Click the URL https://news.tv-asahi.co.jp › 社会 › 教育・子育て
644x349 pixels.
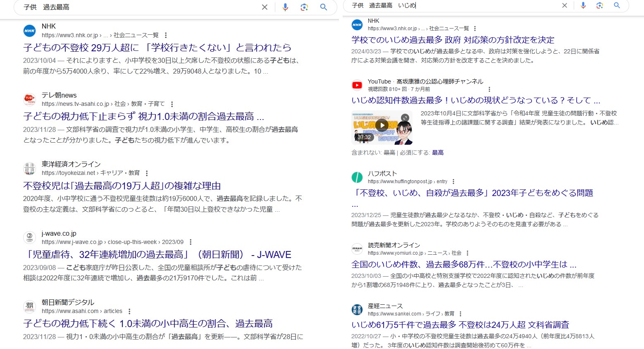[x=103, y=104]
